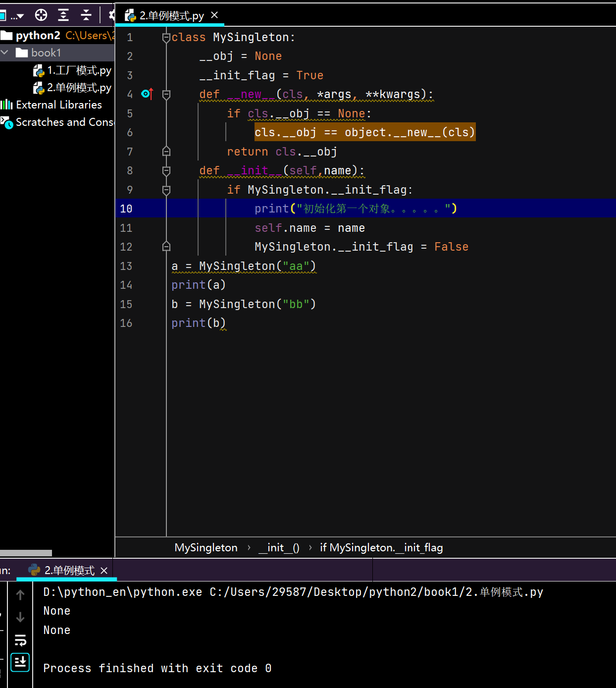Open 2.单例模式.py from the project tree
This screenshot has height=688, width=616.
pyautogui.click(x=72, y=88)
